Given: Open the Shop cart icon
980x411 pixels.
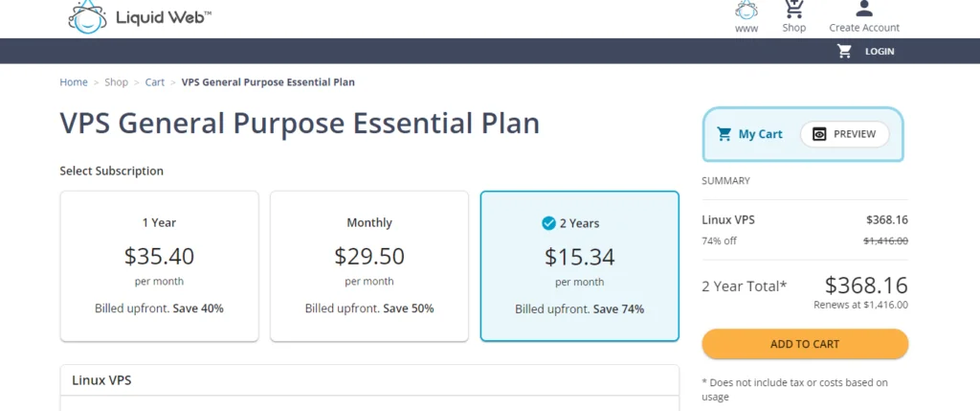Looking at the screenshot, I should click(x=793, y=9).
